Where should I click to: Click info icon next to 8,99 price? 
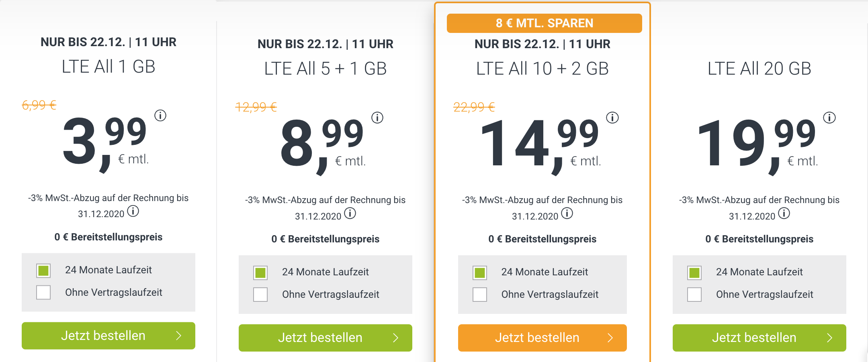coord(377,118)
